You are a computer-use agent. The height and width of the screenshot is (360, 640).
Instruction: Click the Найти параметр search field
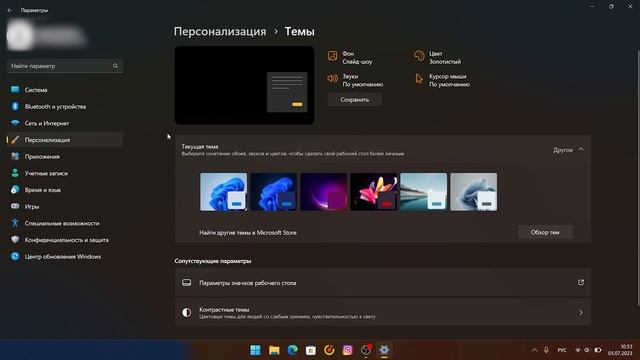coord(64,66)
